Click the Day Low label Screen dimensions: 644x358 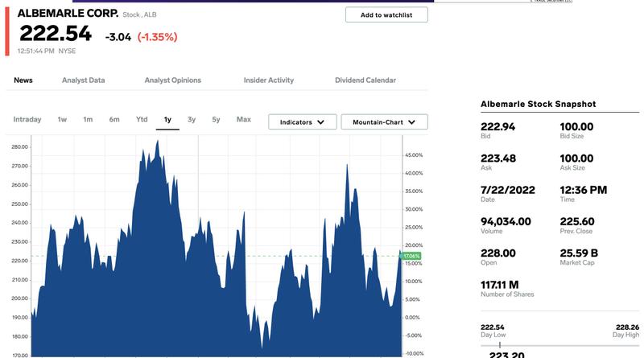coord(493,335)
